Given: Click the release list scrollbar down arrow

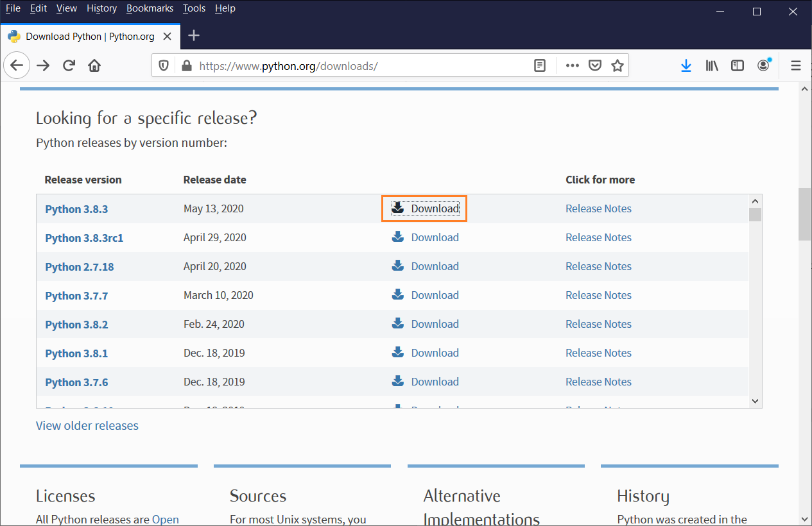Looking at the screenshot, I should pos(755,401).
